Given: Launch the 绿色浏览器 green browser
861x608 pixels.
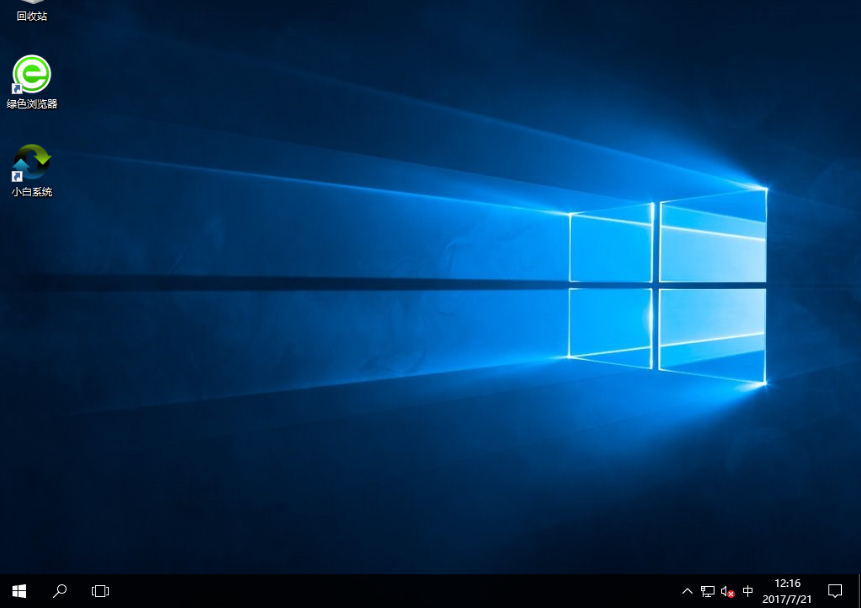Looking at the screenshot, I should pos(29,75).
